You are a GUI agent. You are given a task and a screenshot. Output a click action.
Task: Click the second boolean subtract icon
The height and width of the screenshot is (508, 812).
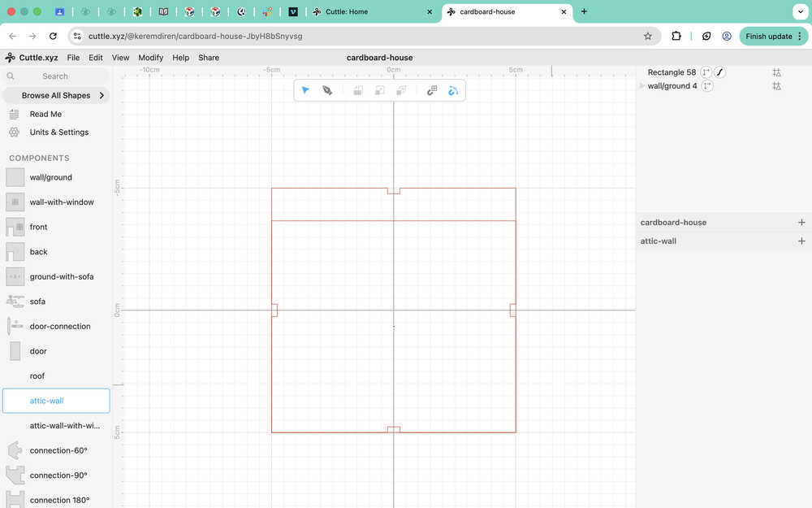(x=379, y=91)
